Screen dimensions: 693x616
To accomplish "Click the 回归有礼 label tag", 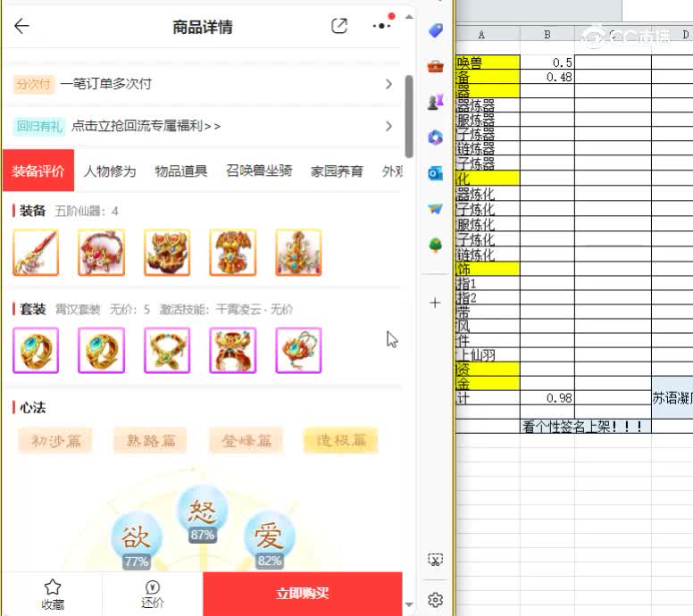I will pyautogui.click(x=39, y=127).
